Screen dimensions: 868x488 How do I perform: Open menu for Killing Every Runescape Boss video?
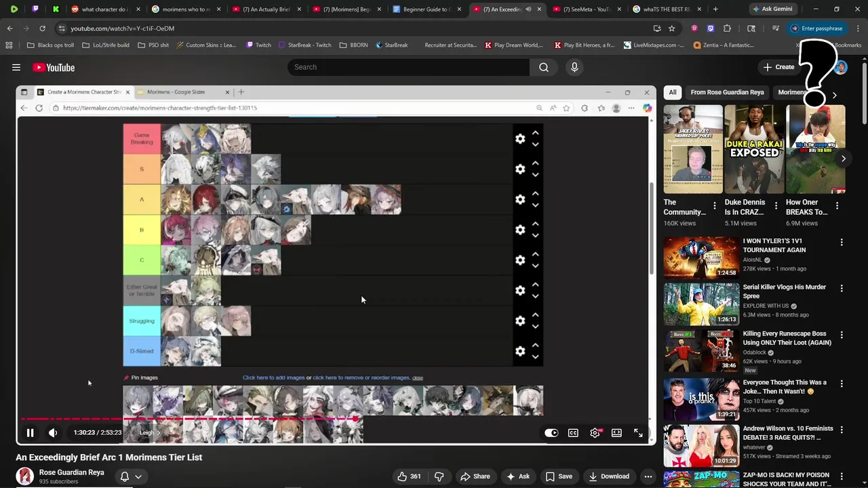pyautogui.click(x=842, y=335)
